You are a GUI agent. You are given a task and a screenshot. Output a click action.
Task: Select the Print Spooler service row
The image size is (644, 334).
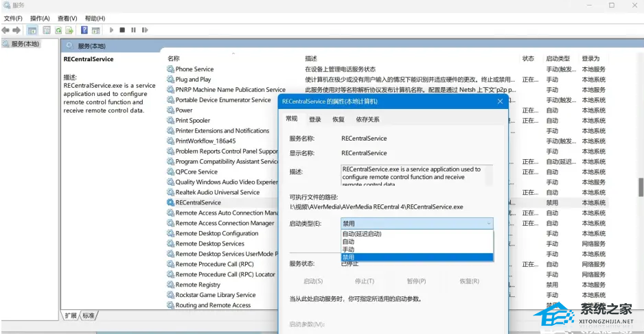222,120
